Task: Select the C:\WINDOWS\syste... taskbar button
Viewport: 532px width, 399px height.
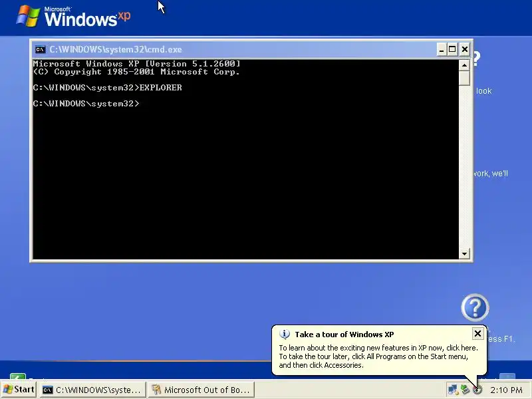Action: 92,390
